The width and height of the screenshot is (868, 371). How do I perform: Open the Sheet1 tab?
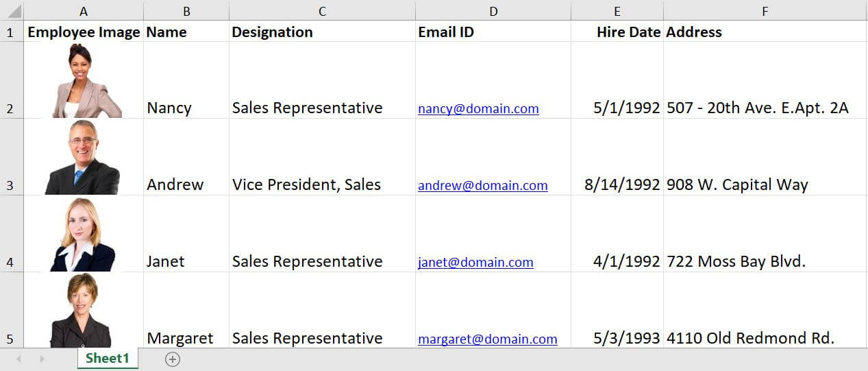click(108, 359)
